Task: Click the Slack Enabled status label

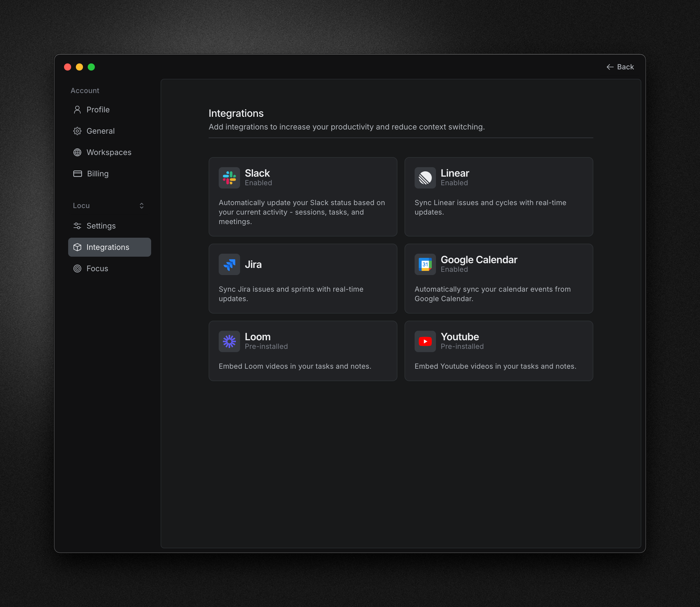Action: pos(258,183)
